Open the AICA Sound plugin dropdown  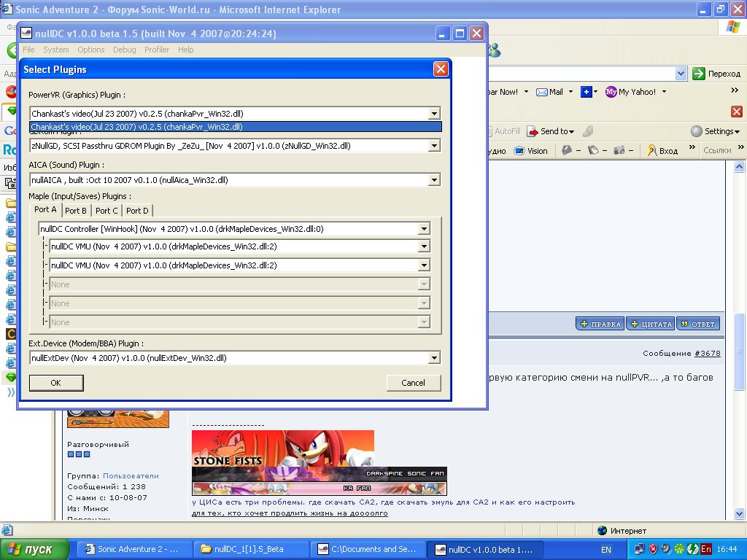click(434, 180)
